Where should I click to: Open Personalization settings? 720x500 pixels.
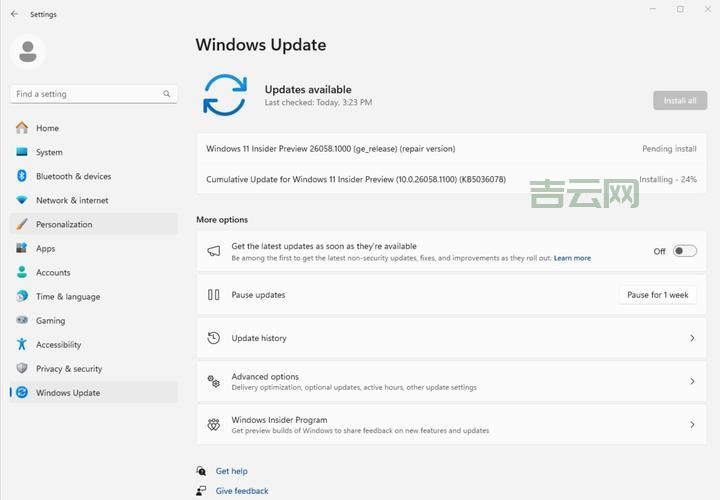94,224
